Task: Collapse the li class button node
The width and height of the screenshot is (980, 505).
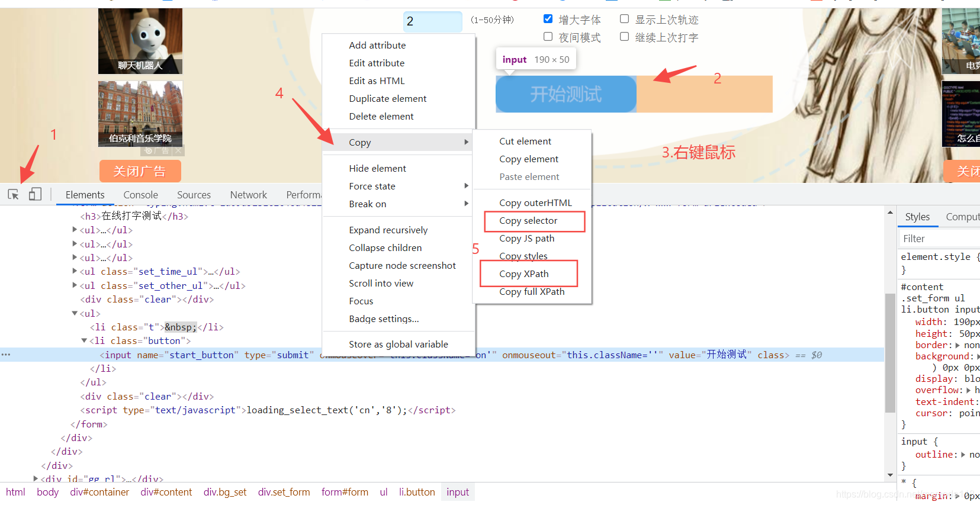Action: 84,340
